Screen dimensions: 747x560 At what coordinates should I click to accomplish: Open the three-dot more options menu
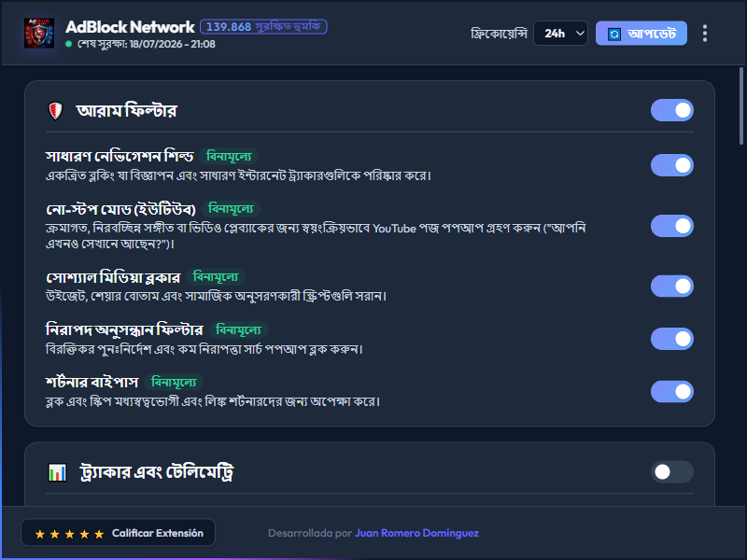[705, 34]
